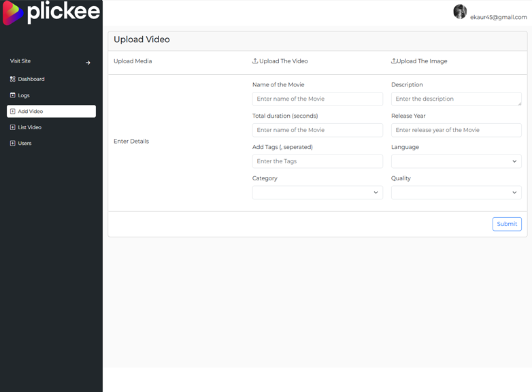
Task: Click the List Video plus icon
Action: tap(12, 127)
